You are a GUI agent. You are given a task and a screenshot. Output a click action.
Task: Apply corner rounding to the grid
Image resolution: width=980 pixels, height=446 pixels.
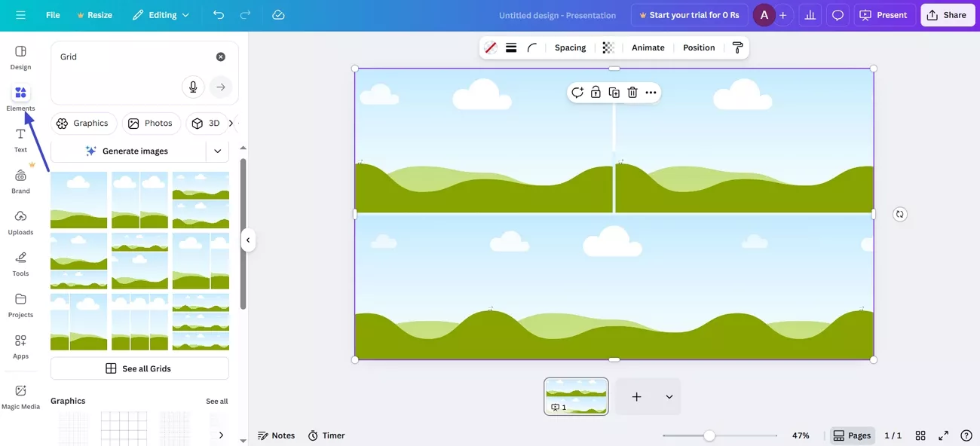coord(531,47)
